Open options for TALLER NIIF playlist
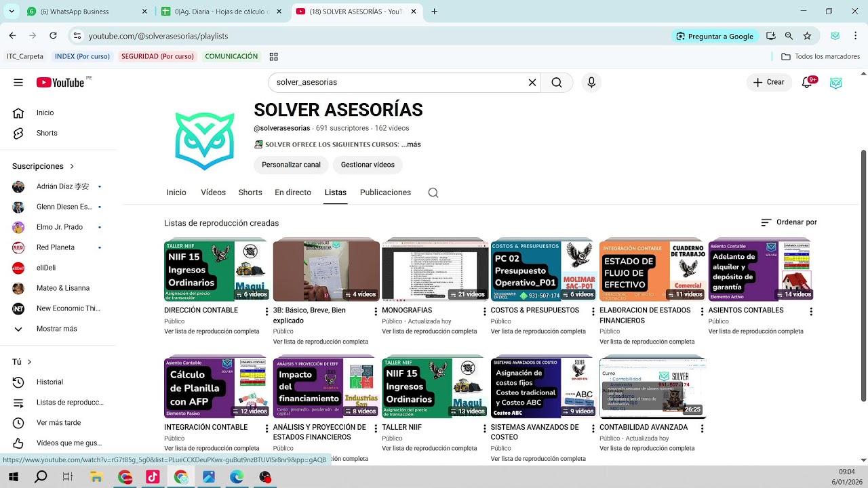Viewport: 868px width, 488px height. [x=484, y=429]
